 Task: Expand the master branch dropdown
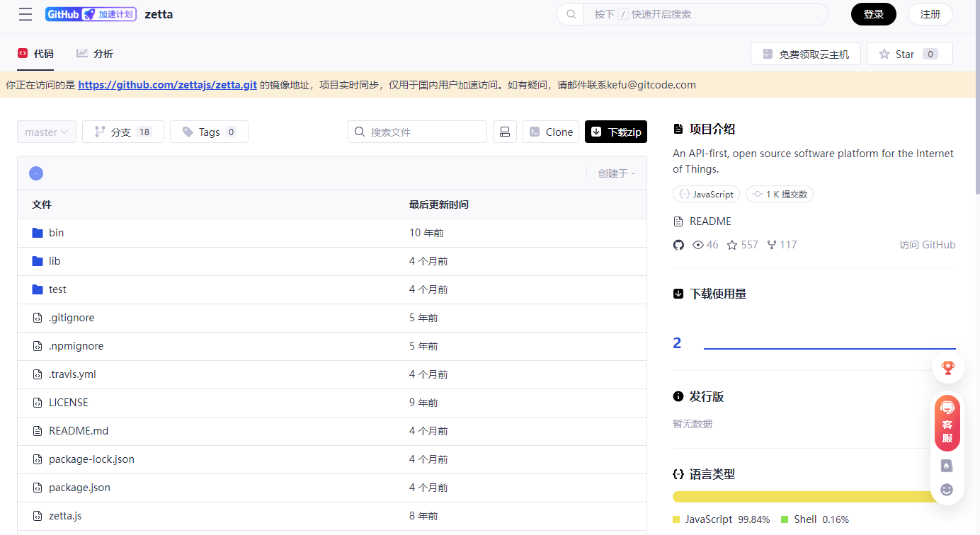coord(47,132)
